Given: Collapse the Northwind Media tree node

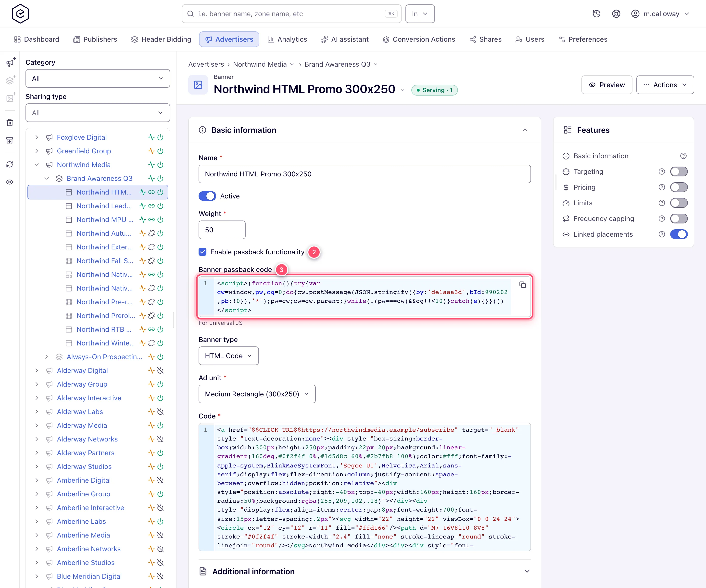Looking at the screenshot, I should pos(37,165).
